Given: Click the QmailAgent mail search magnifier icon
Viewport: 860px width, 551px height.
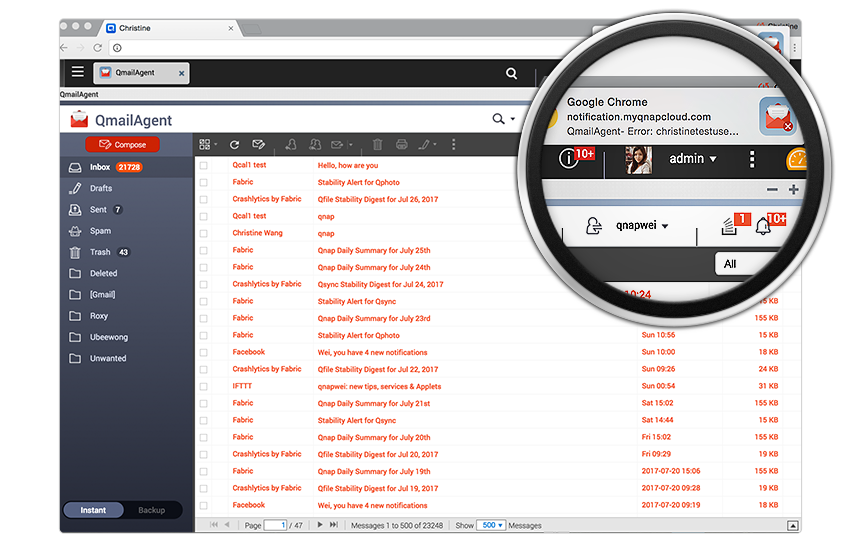Looking at the screenshot, I should pyautogui.click(x=498, y=119).
